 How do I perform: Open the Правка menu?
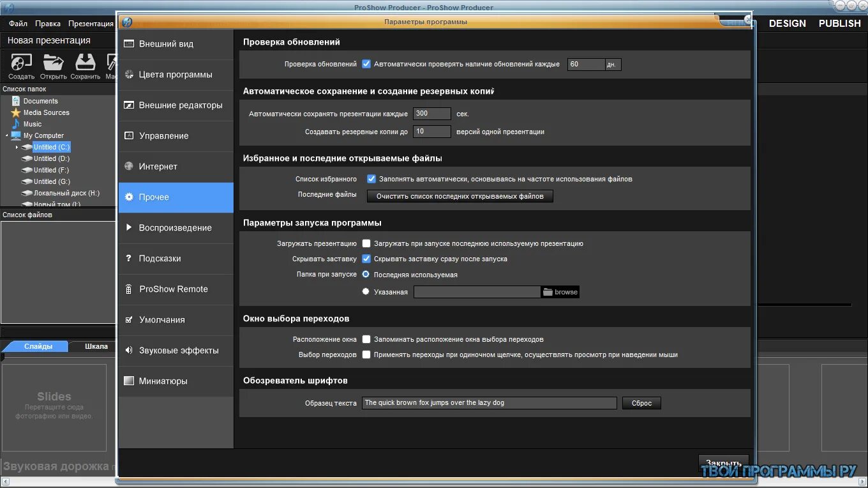(x=48, y=24)
